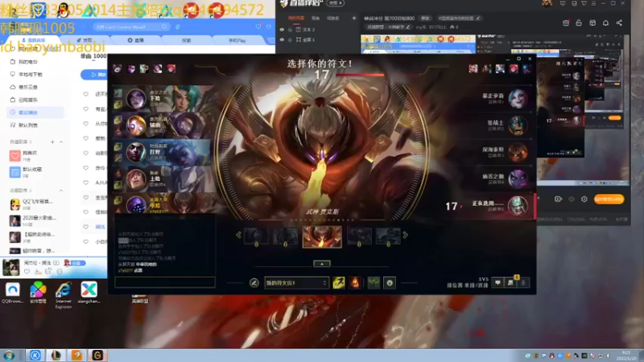This screenshot has height=362, width=644.
Task: Click the streaming tool's notification bell
Action: click(605, 23)
